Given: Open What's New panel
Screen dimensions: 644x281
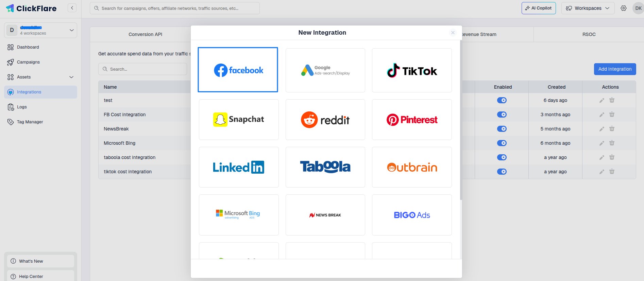Looking at the screenshot, I should (x=40, y=261).
